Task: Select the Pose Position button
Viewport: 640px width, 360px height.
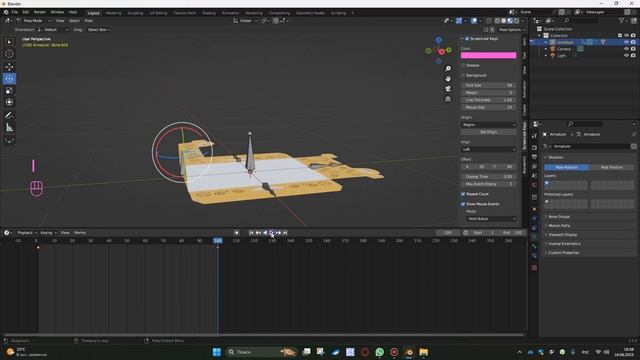Action: point(567,167)
